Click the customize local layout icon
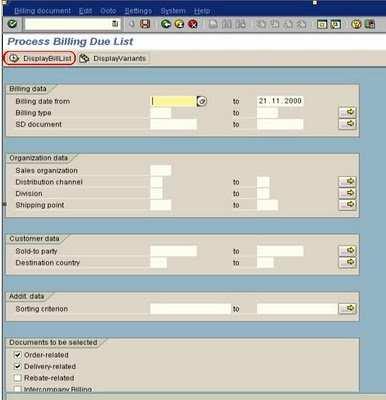 click(x=370, y=24)
